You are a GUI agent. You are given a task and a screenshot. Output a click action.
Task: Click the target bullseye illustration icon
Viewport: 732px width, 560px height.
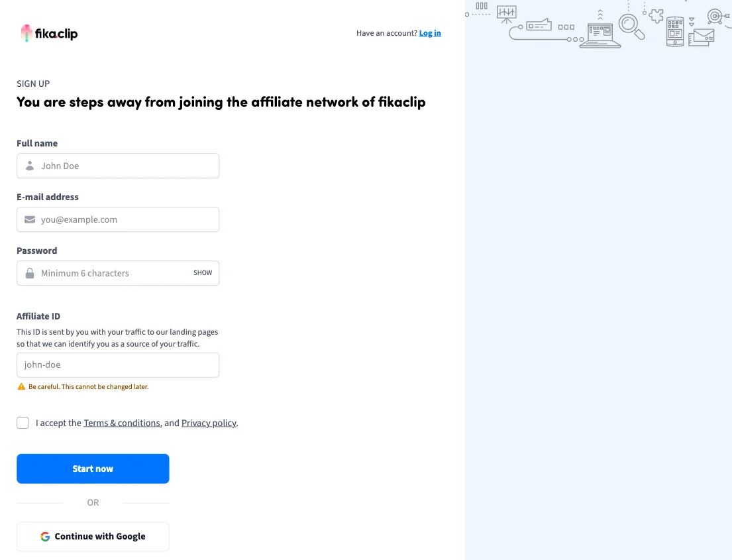715,16
